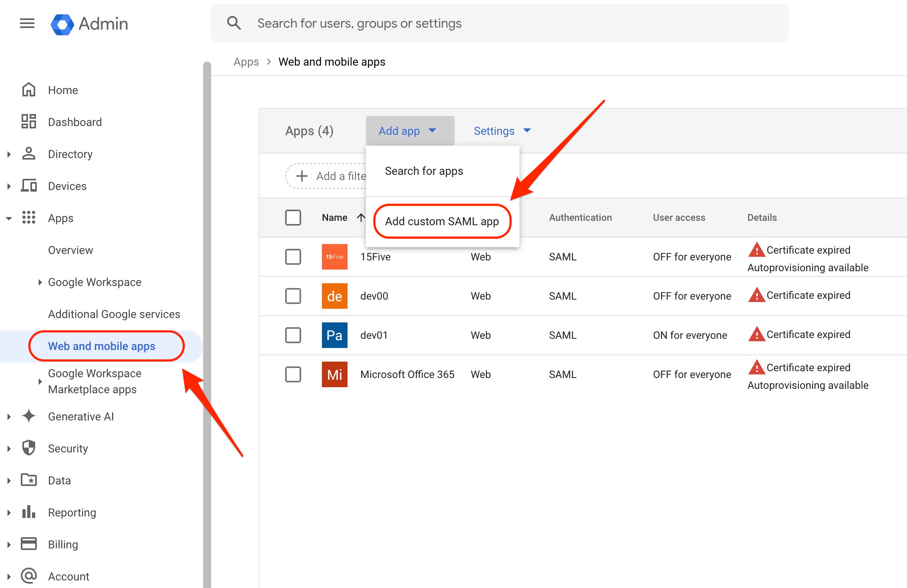Tick the checkbox for dev00 row
Screen dimensions: 907x588
[x=293, y=296]
